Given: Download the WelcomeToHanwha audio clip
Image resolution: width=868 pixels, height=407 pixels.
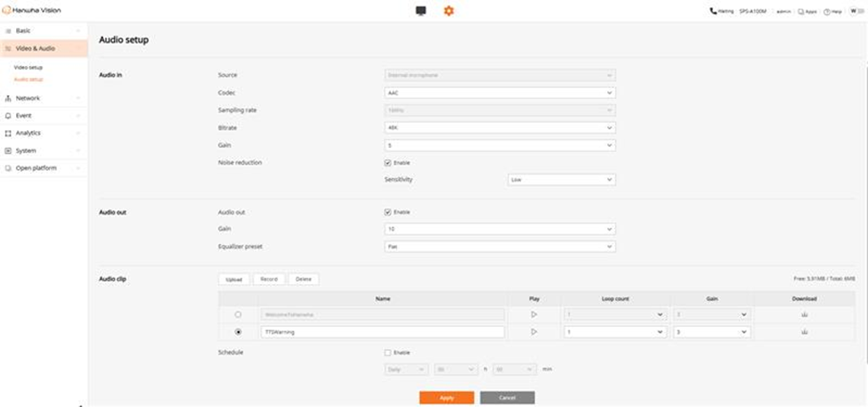Looking at the screenshot, I should click(x=804, y=314).
